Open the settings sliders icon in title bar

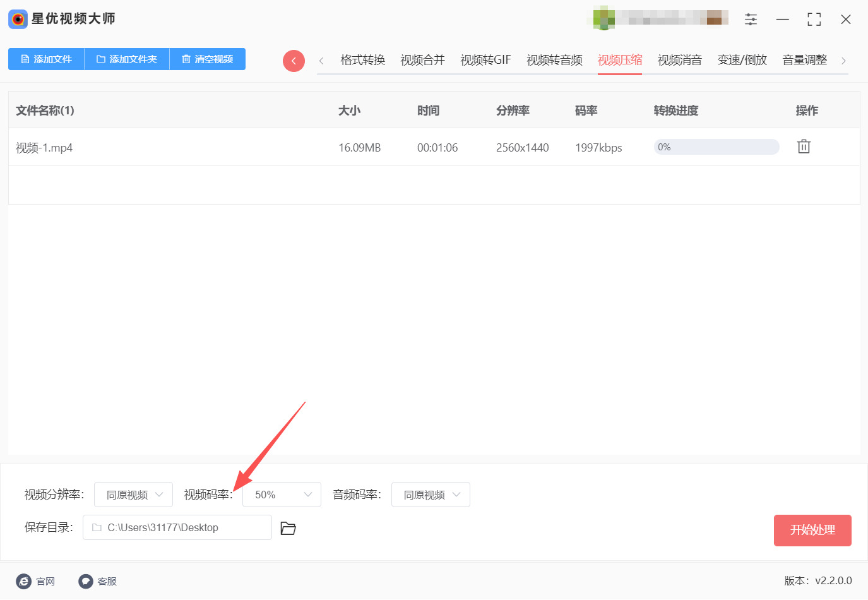point(751,20)
